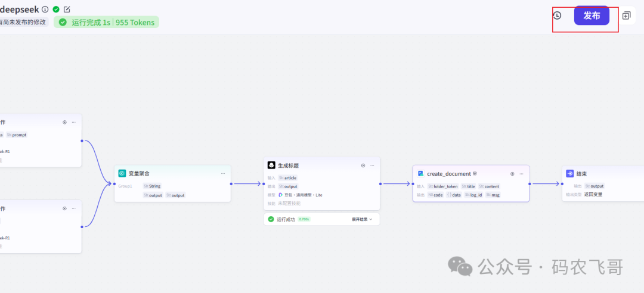Click the content input tag in create_document
The image size is (644, 293).
pyautogui.click(x=489, y=186)
